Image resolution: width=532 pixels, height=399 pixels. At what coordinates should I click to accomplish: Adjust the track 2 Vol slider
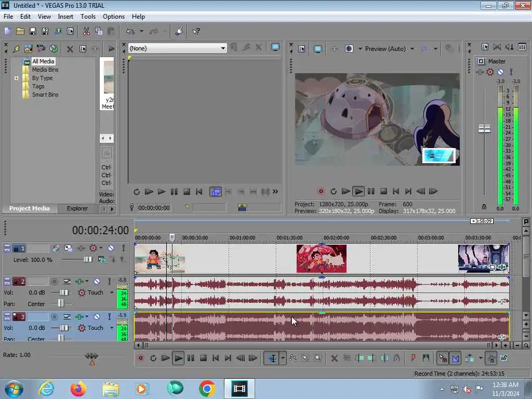64,292
